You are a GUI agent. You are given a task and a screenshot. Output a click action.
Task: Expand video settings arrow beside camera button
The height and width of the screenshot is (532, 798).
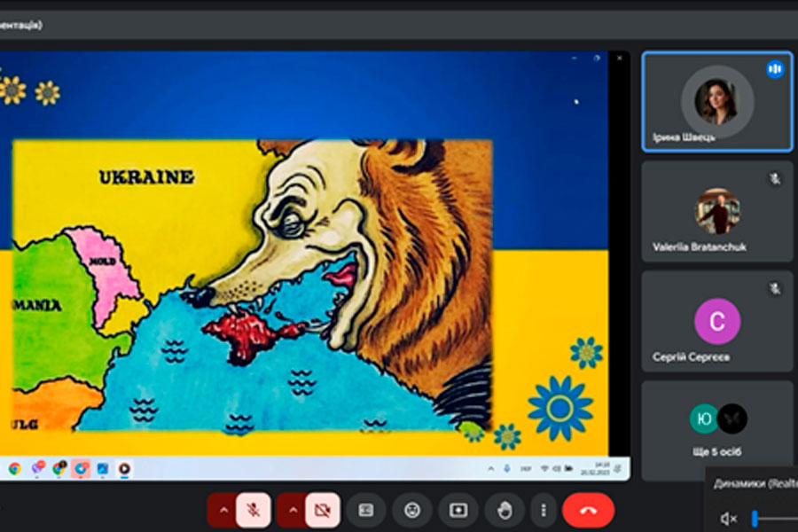coord(292,510)
